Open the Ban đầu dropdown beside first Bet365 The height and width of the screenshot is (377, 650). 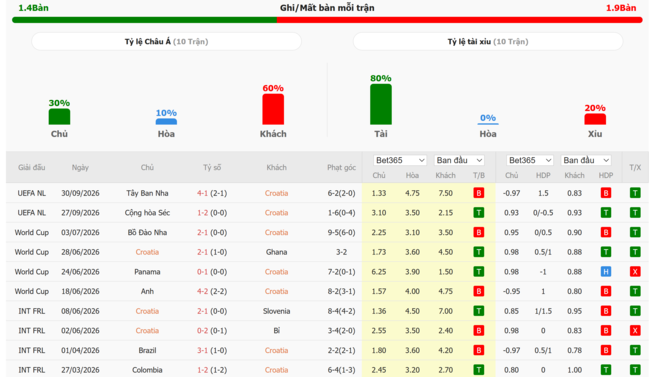(x=459, y=160)
